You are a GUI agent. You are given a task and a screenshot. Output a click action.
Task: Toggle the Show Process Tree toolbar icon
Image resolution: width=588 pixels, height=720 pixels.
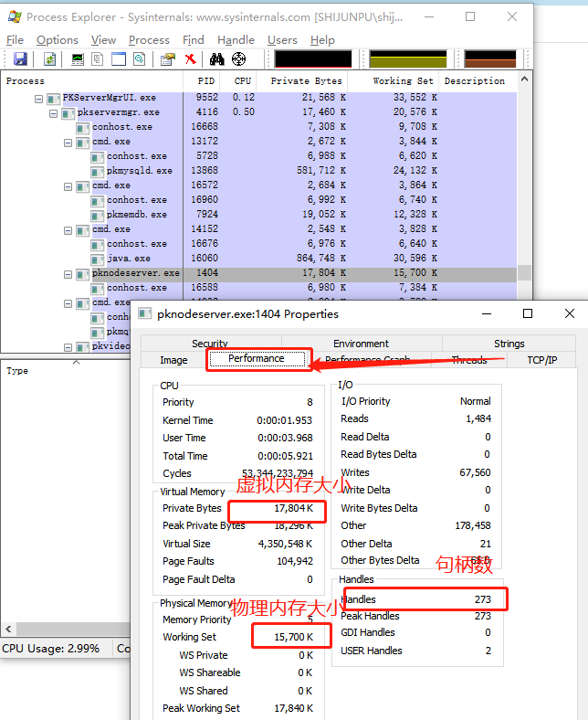click(98, 58)
